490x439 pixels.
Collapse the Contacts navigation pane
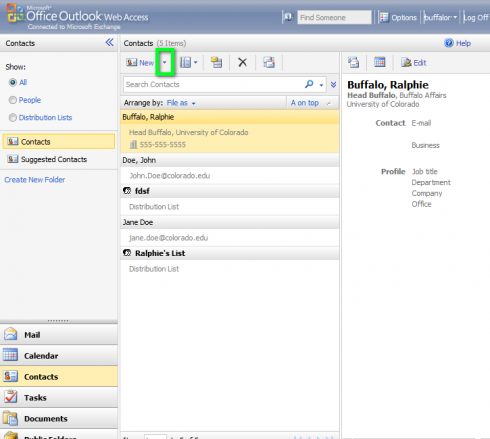coord(110,43)
